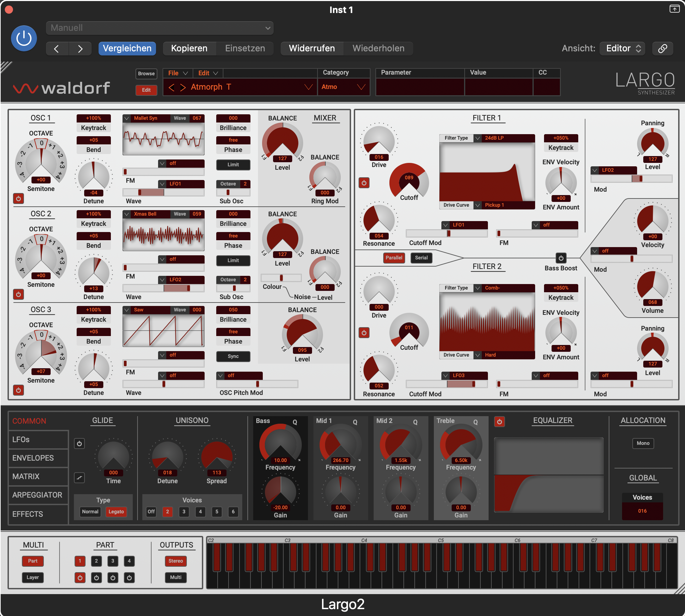Click the OSC 1 power button
Viewport: 685px width, 616px height.
click(x=18, y=198)
